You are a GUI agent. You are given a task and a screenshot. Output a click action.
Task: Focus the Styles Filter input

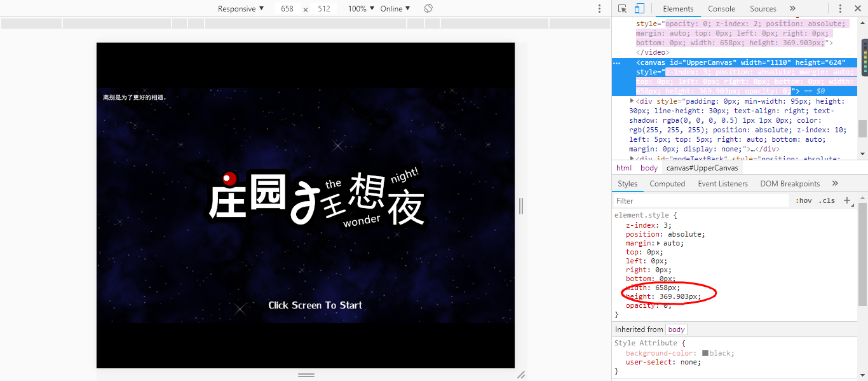point(702,200)
